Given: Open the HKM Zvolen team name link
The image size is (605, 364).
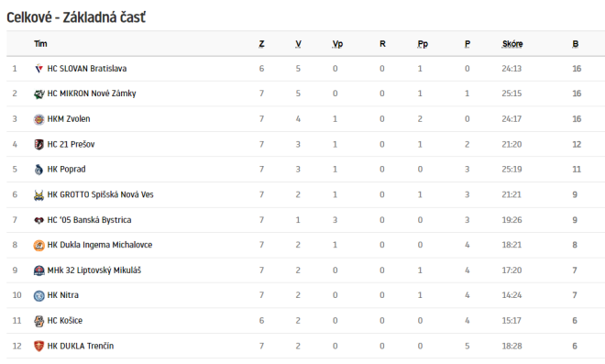Looking at the screenshot, I should click(x=69, y=119).
